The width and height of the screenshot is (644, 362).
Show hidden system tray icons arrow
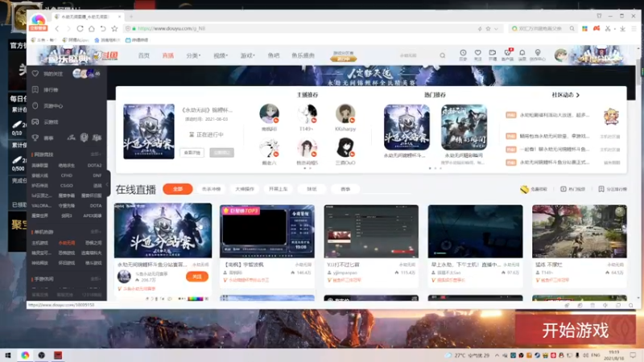point(497,355)
